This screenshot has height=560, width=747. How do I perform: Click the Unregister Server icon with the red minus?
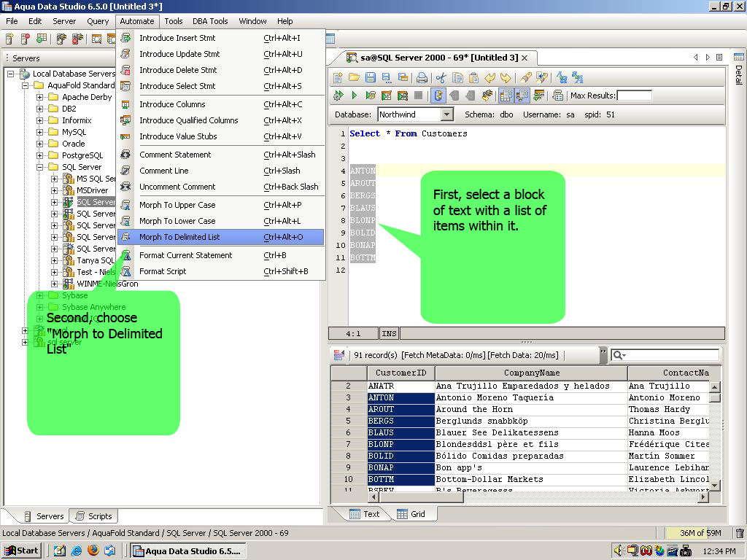point(26,39)
